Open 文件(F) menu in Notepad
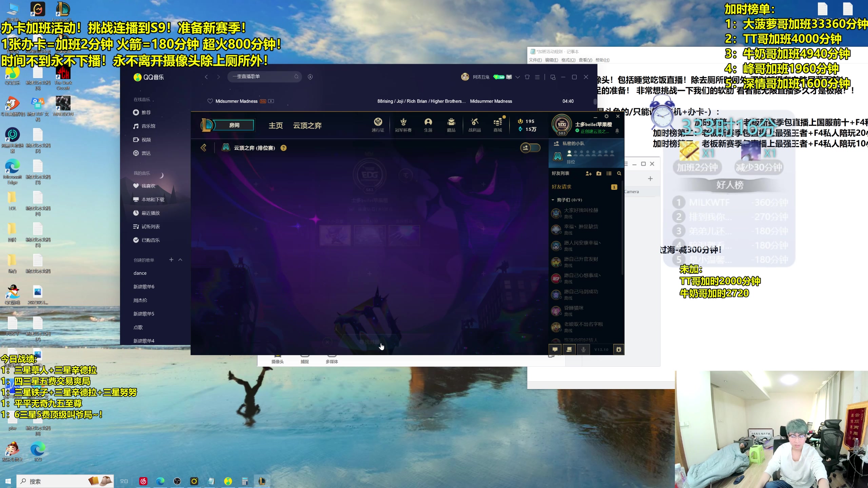Viewport: 868px width, 488px height. 535,60
